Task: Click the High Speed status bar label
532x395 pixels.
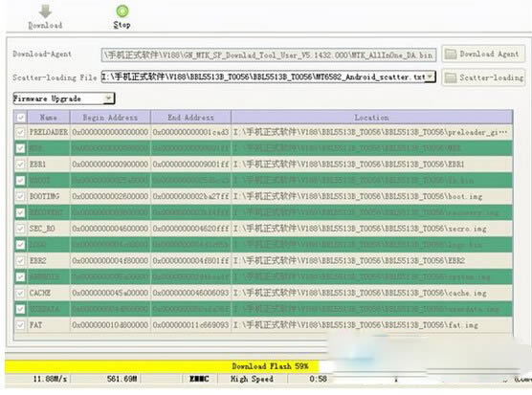Action: tap(252, 379)
